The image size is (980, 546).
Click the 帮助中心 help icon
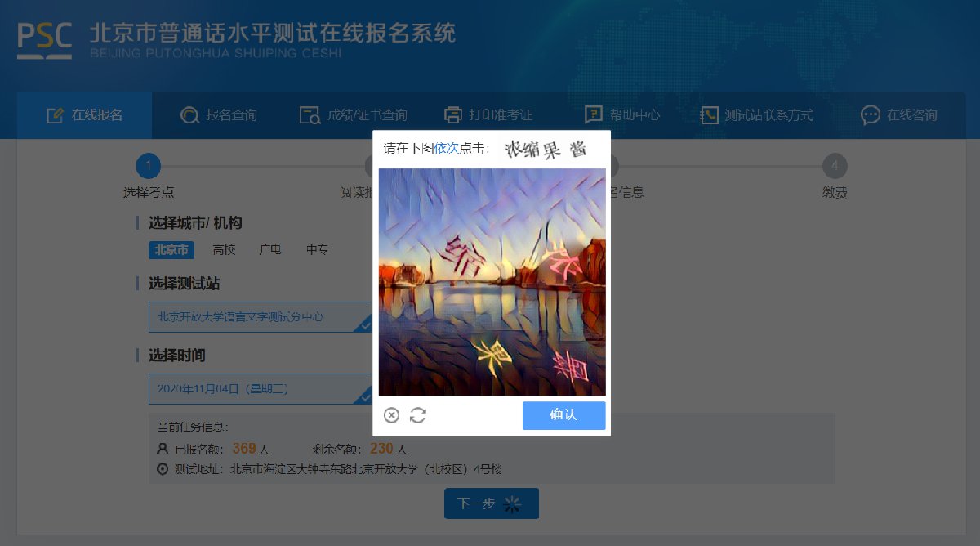(x=594, y=115)
